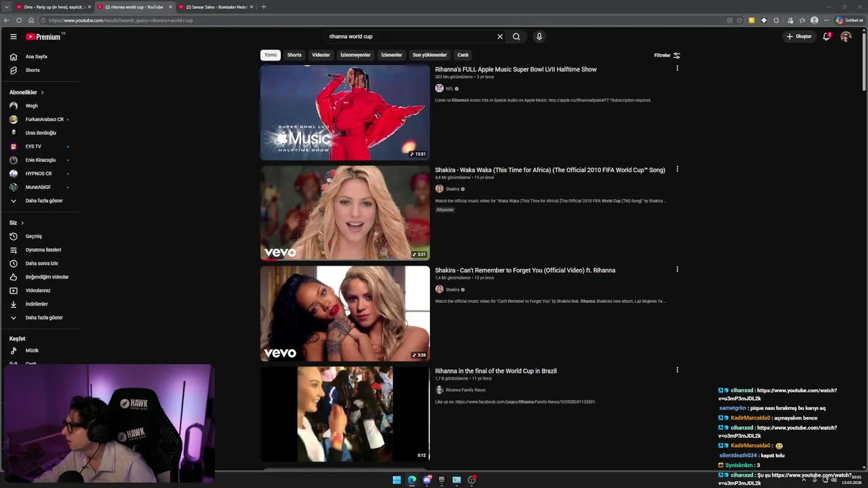Viewport: 868px width, 488px height.
Task: Open Copilot Sohbet et button
Action: [850, 20]
